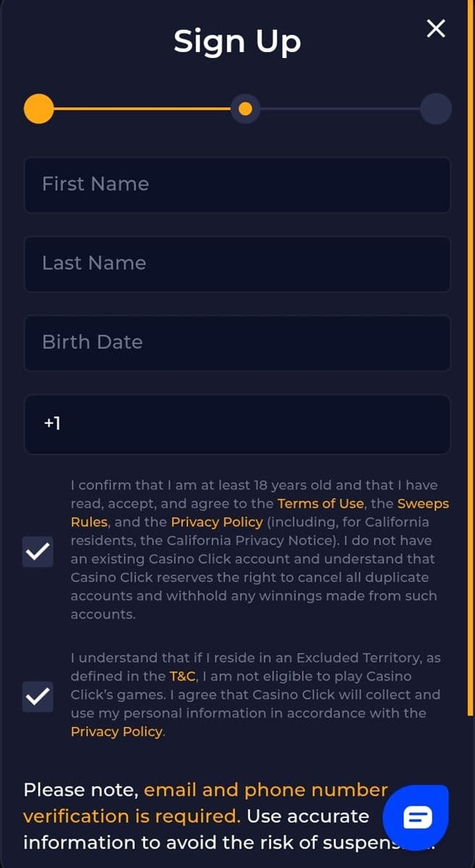The image size is (475, 868).
Task: Open the live chat support bubble
Action: 416,818
